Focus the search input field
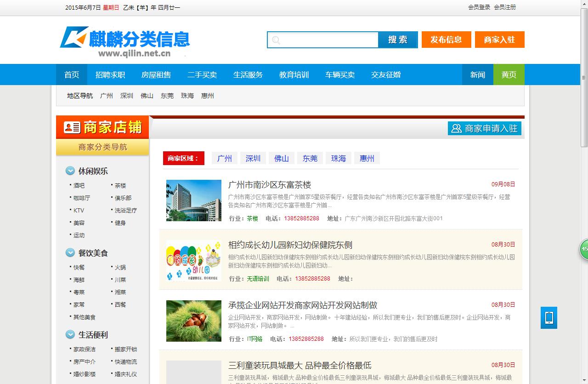The height and width of the screenshot is (384, 588). tap(323, 40)
